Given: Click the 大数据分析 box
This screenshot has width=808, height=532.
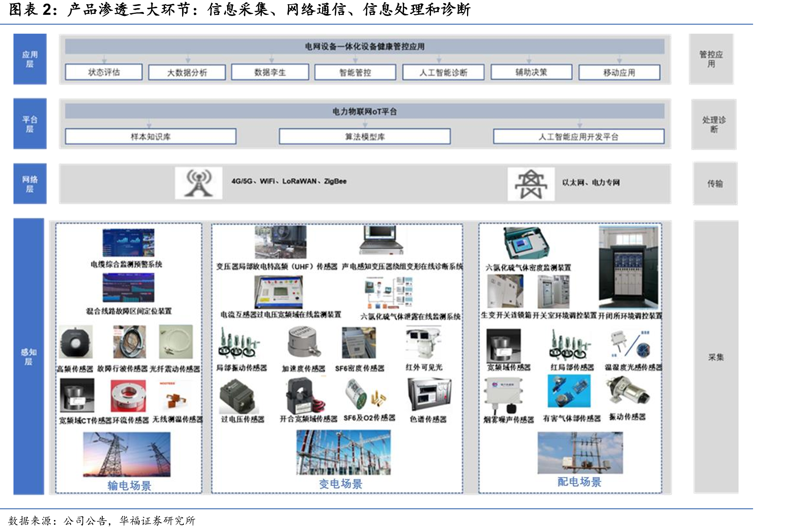Looking at the screenshot, I should tap(187, 73).
